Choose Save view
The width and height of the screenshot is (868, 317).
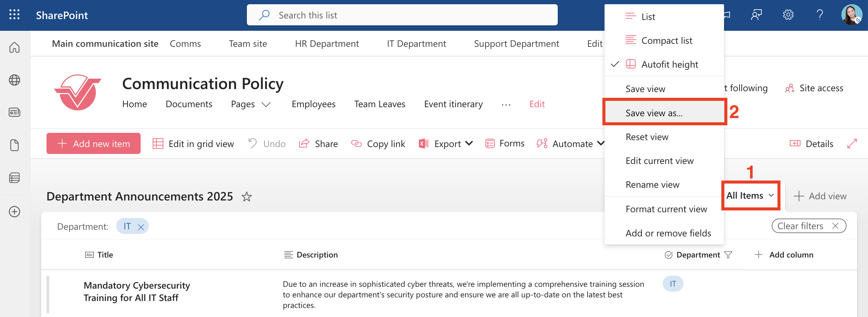click(x=664, y=89)
